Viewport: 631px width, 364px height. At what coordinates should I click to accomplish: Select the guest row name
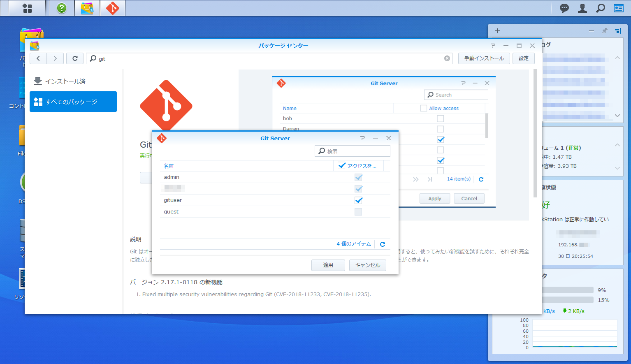pyautogui.click(x=171, y=212)
